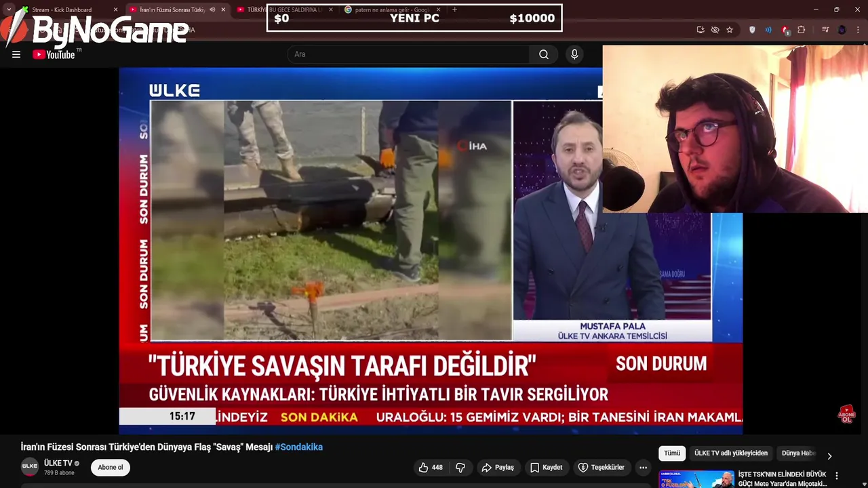Image resolution: width=868 pixels, height=488 pixels.
Task: Open İŞTE TSK'NIN ELİNDEKİ BÜYÜK GÜÇ title
Action: [782, 479]
